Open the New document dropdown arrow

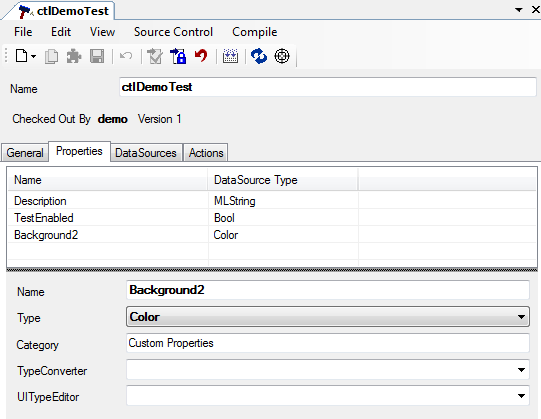pos(33,56)
